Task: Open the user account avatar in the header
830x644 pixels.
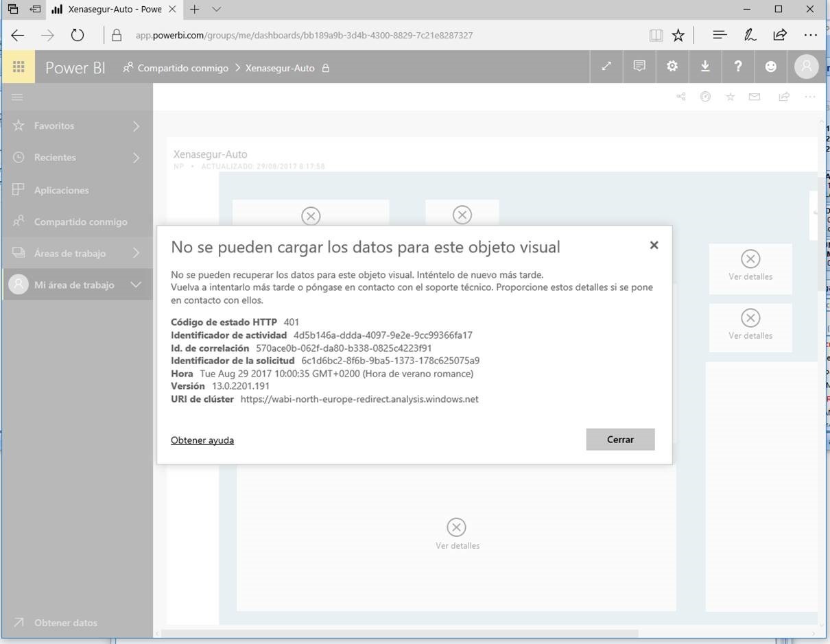Action: (x=807, y=67)
